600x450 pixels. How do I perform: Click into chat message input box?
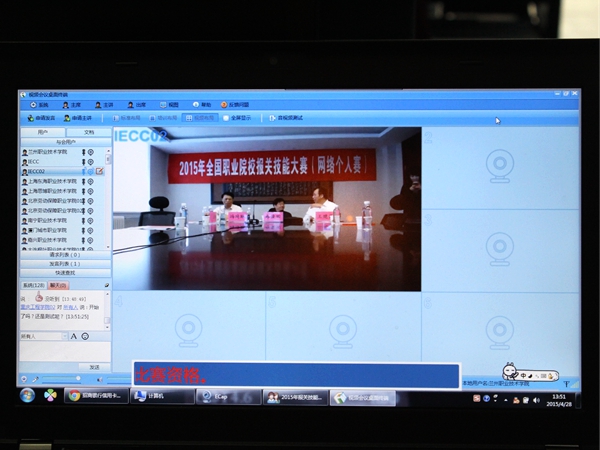65,351
